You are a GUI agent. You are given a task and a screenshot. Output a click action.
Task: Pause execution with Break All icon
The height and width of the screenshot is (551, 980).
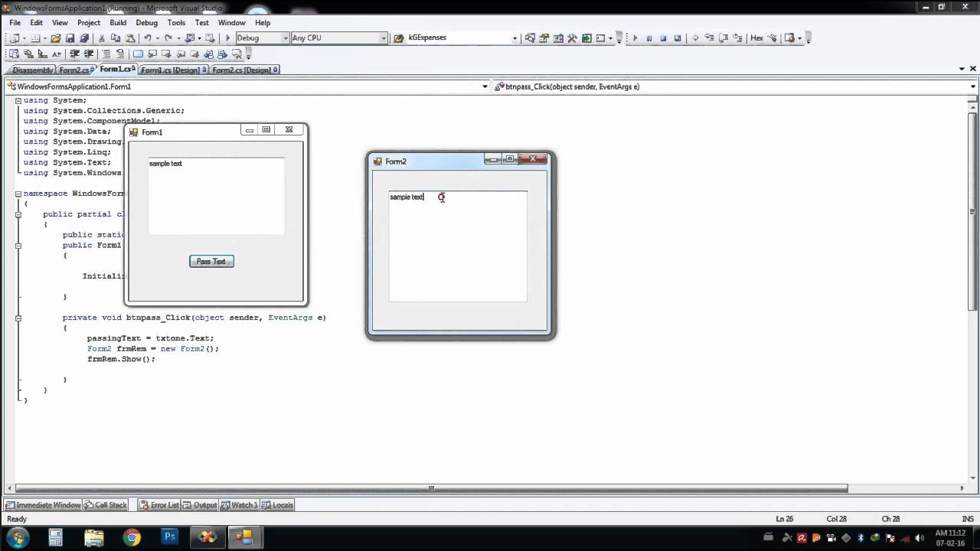coord(649,37)
